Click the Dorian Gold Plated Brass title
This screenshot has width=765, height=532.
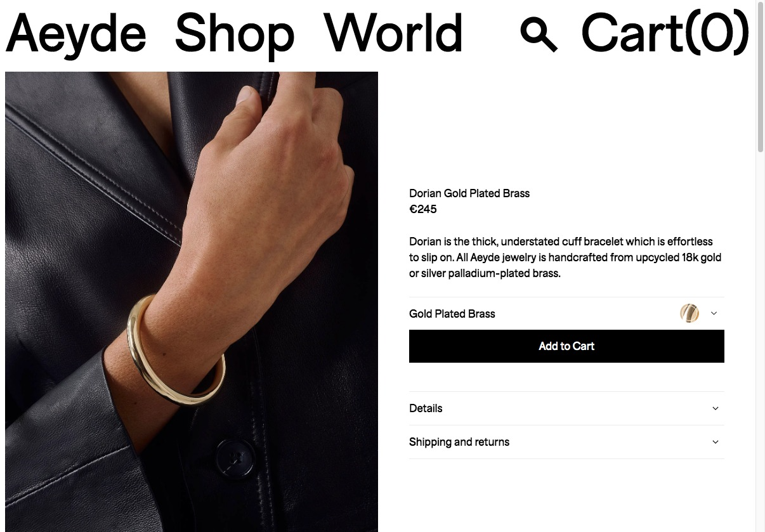coord(469,193)
